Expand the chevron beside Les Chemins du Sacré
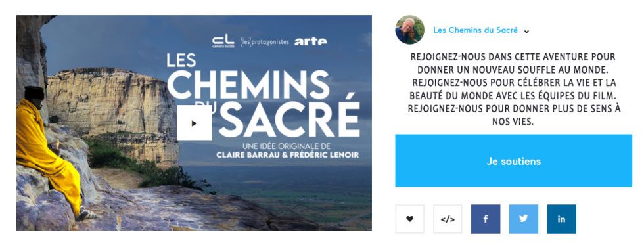644x243 pixels. [526, 32]
